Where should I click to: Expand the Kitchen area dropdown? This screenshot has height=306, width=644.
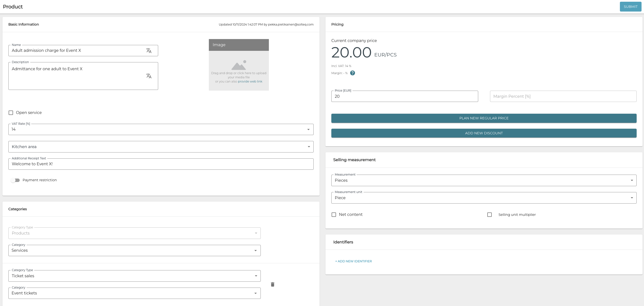[x=160, y=147]
